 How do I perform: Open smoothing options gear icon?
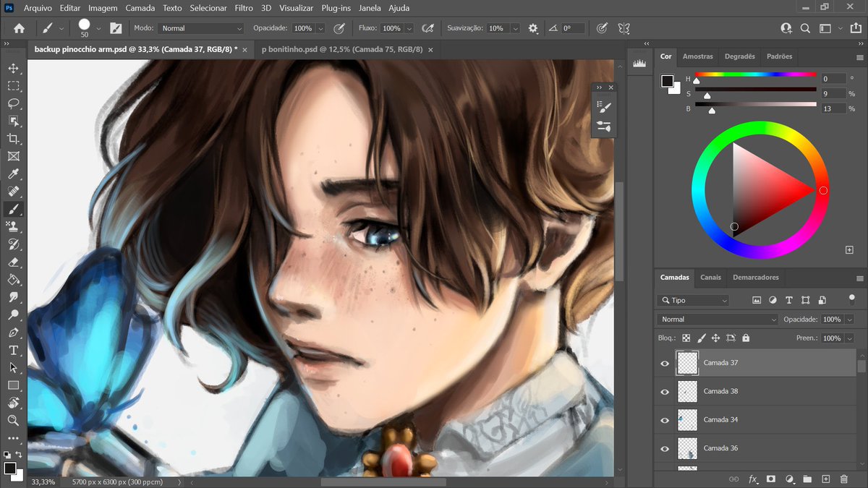[533, 28]
